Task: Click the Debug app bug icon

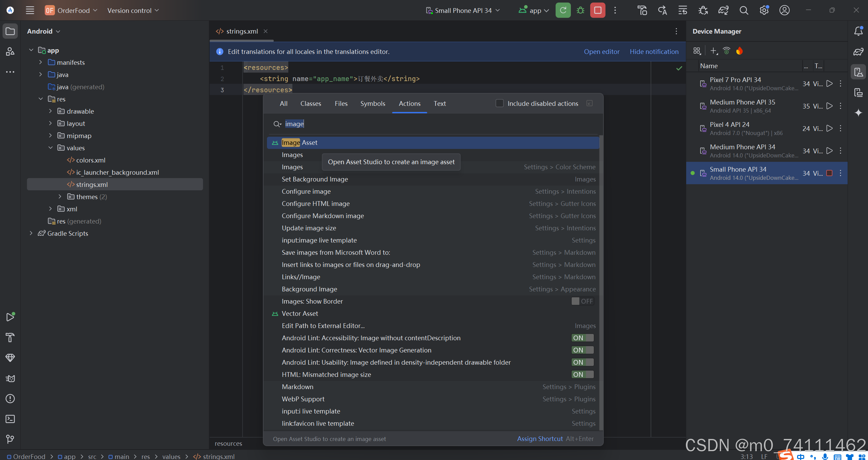Action: pyautogui.click(x=580, y=10)
